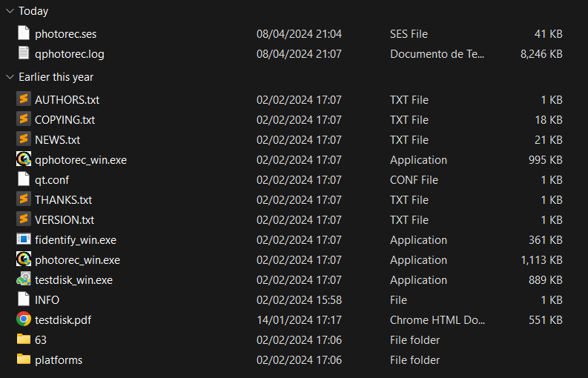Select the COPYING.txt file name
Viewport: 588px width, 378px height.
pyautogui.click(x=65, y=120)
